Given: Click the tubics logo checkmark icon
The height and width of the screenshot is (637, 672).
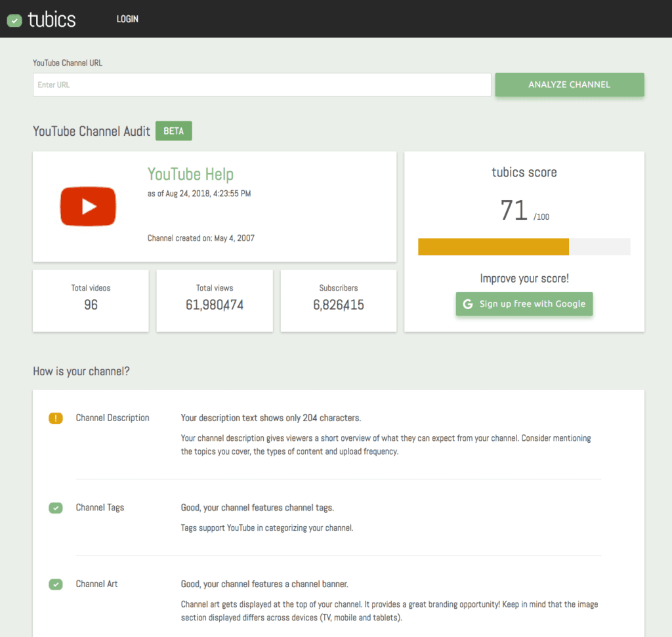Looking at the screenshot, I should [x=14, y=20].
